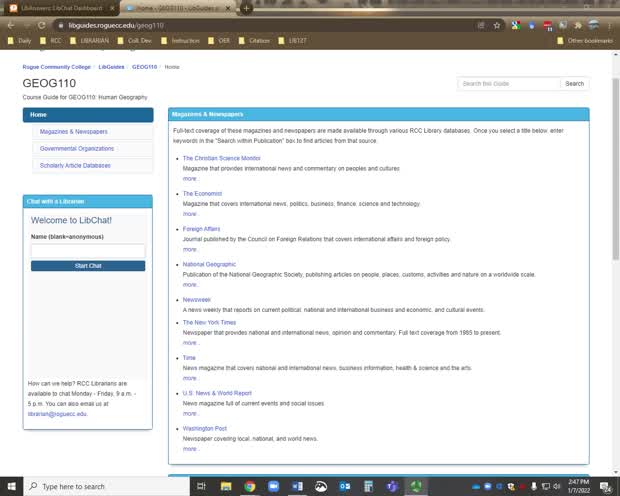Image resolution: width=620 pixels, height=496 pixels.
Task: Open Task View on the taskbar
Action: 201,486
